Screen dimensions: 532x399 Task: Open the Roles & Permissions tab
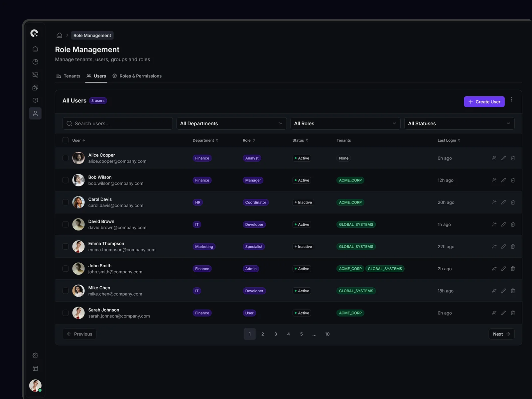[x=137, y=76]
